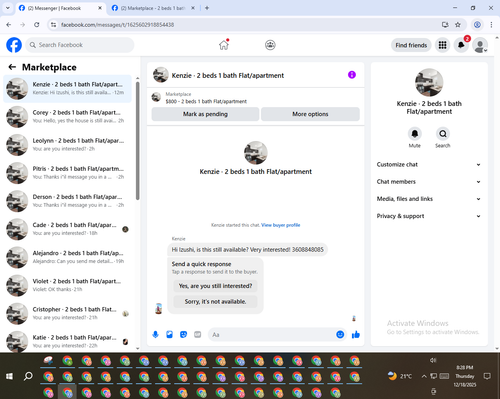Open the notifications bell
Screen dimensions: 500x399
461,45
